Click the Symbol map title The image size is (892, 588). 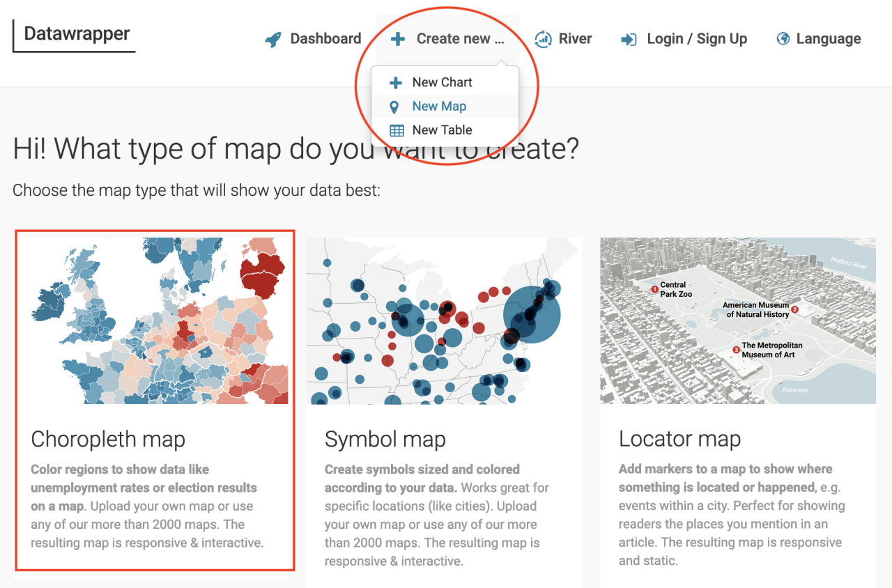pyautogui.click(x=385, y=440)
